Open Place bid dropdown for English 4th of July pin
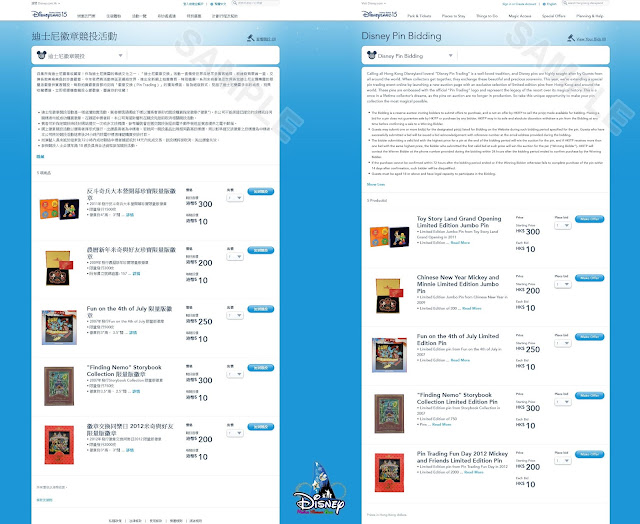The width and height of the screenshot is (640, 524). [562, 343]
